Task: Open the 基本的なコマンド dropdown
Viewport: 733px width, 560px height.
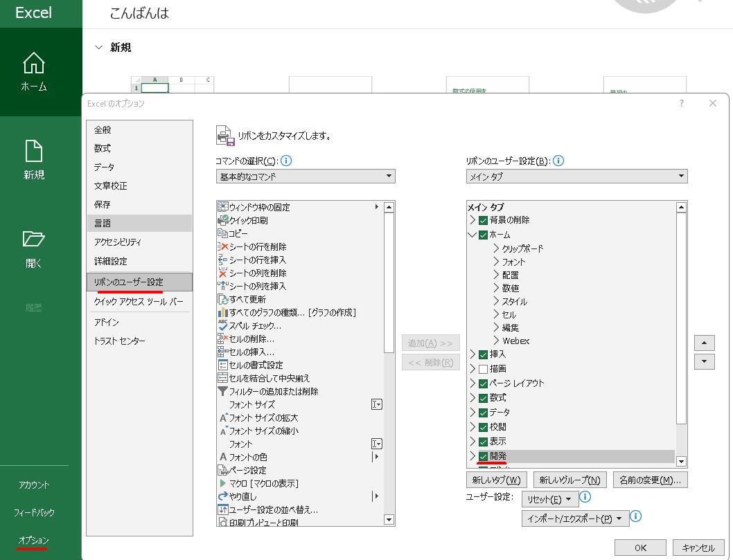Action: click(306, 176)
